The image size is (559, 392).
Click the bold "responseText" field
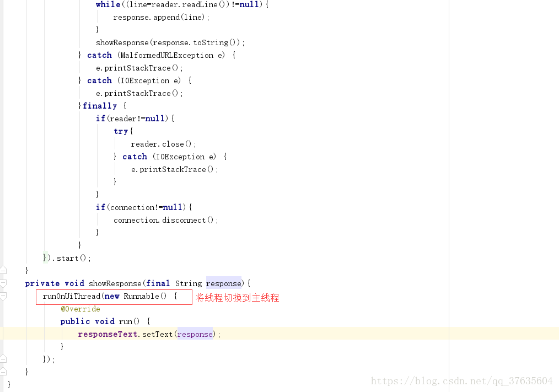[108, 334]
